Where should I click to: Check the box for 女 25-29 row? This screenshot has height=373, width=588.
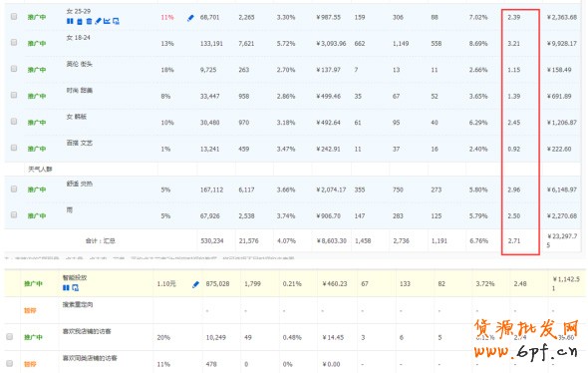coord(14,17)
